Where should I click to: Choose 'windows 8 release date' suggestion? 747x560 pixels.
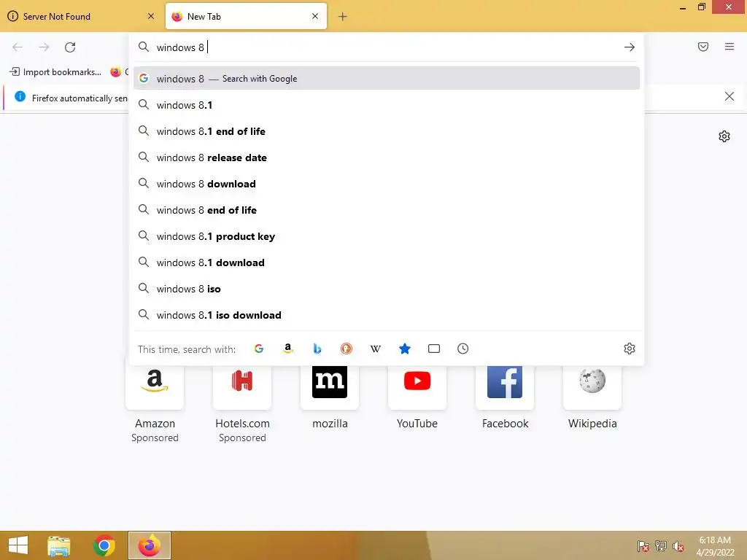(387, 157)
